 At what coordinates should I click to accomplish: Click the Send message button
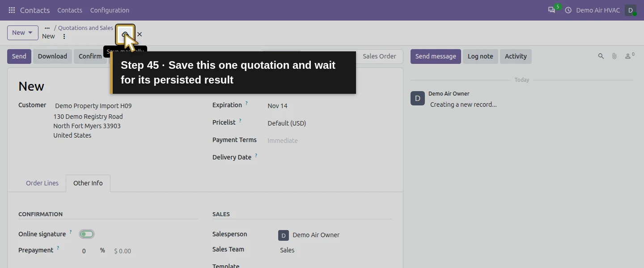click(436, 56)
